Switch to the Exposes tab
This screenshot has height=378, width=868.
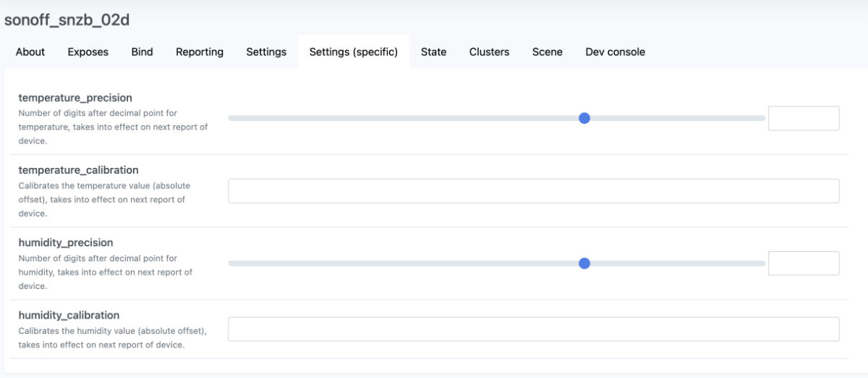click(x=88, y=52)
